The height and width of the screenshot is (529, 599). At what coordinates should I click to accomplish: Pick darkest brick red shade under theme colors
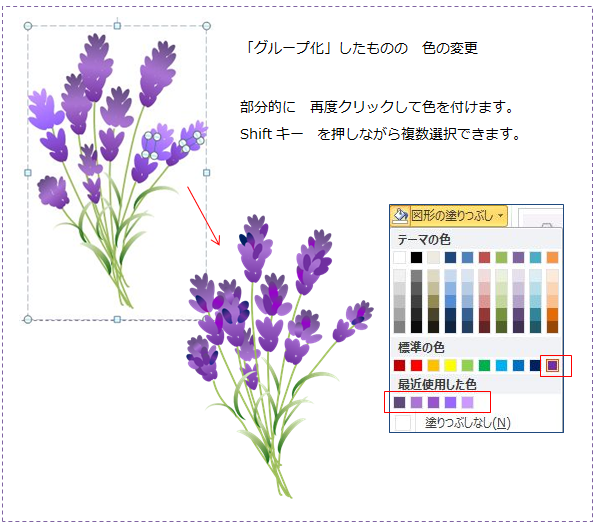[x=484, y=327]
